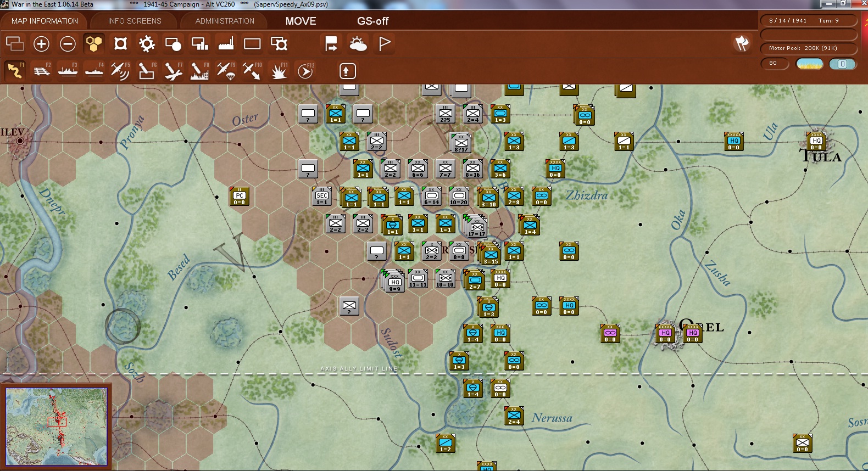Select the 8=16 unit counter

(473, 169)
